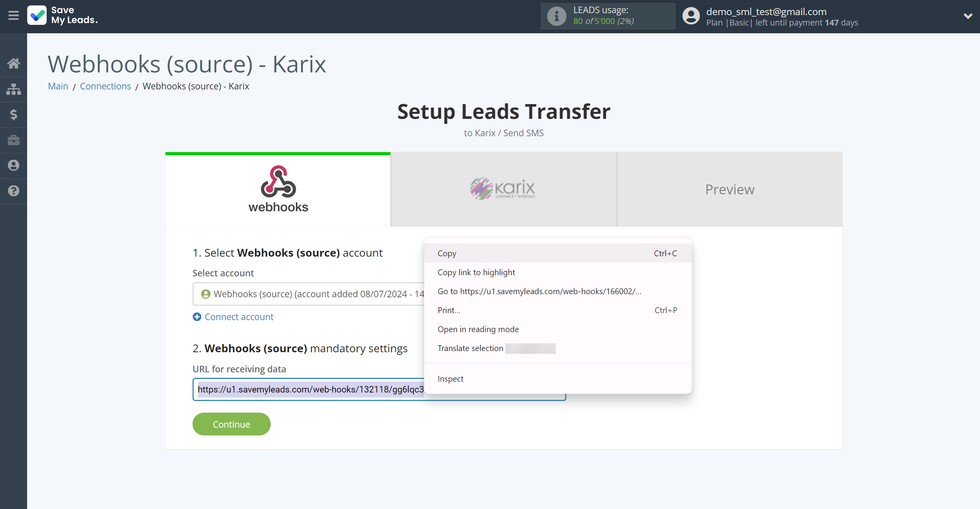Click the 'Continue' button

pos(231,424)
